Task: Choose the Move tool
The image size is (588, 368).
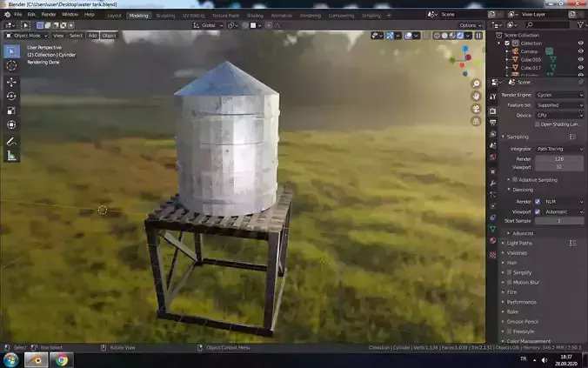Action: click(x=11, y=82)
